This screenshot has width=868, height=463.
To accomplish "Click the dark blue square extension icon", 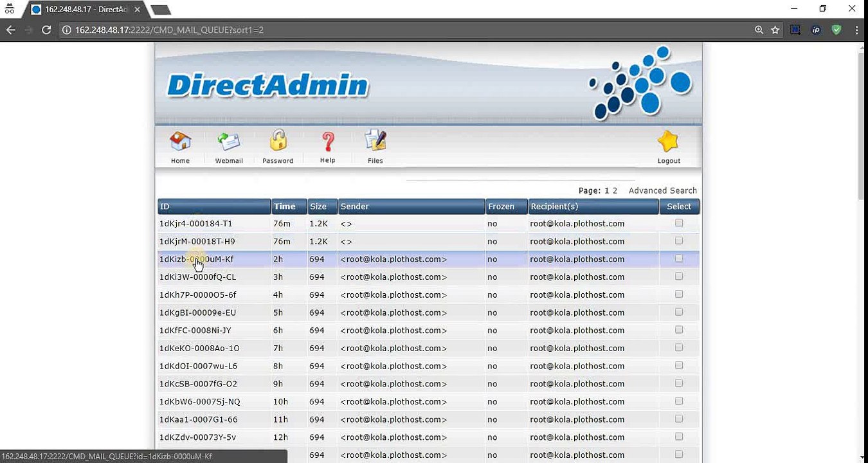I will point(796,30).
